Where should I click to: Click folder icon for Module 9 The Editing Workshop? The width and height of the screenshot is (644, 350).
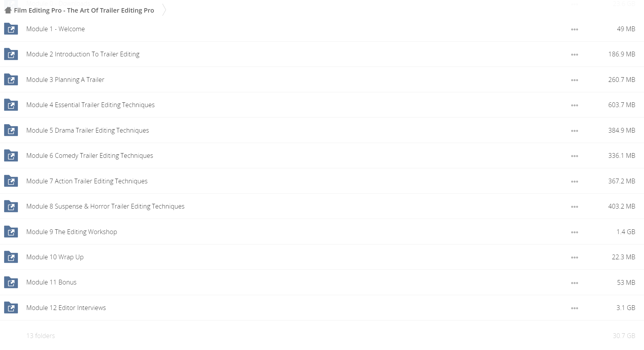tap(11, 232)
